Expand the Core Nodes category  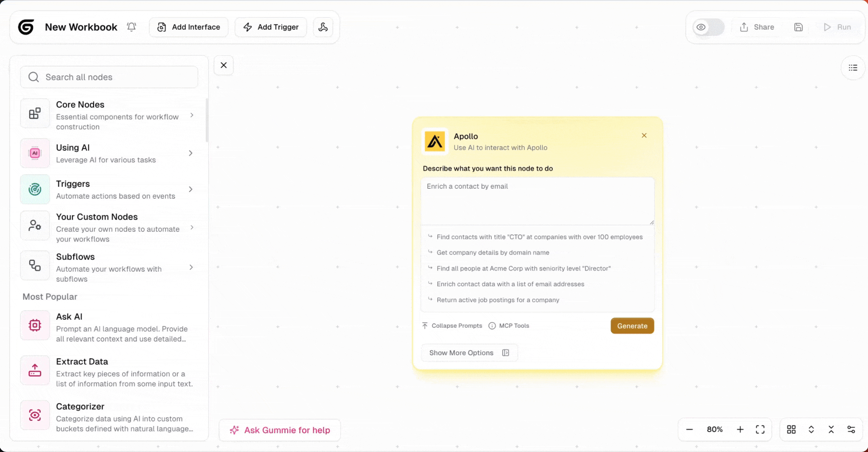pos(192,115)
